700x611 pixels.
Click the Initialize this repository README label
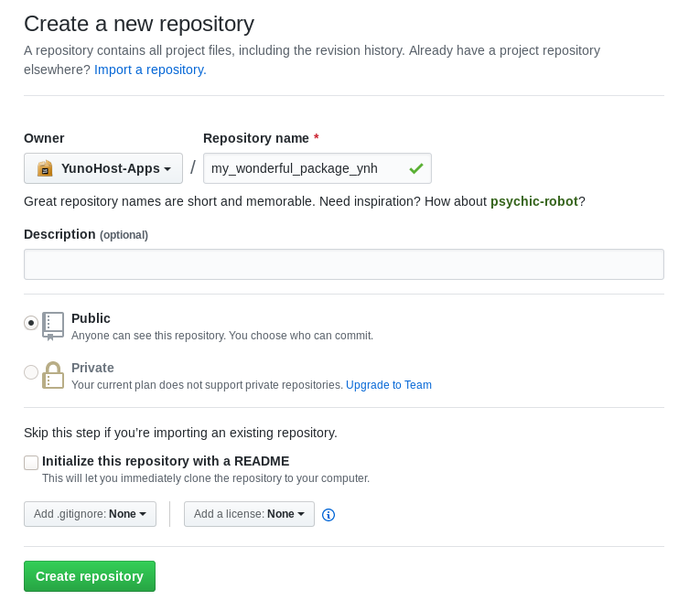coord(166,461)
